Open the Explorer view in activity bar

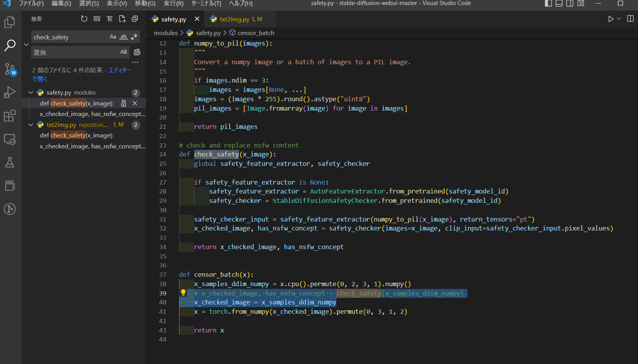[x=10, y=22]
